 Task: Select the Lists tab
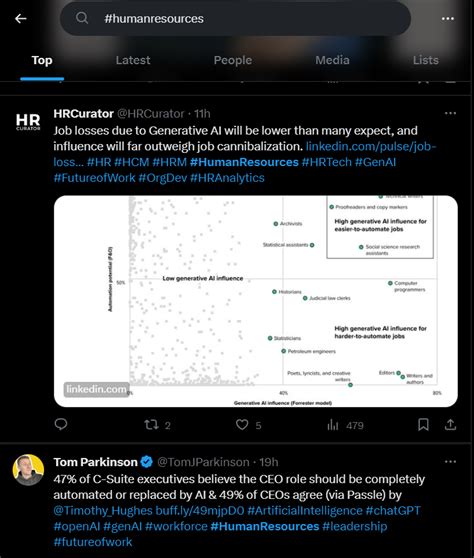[426, 60]
